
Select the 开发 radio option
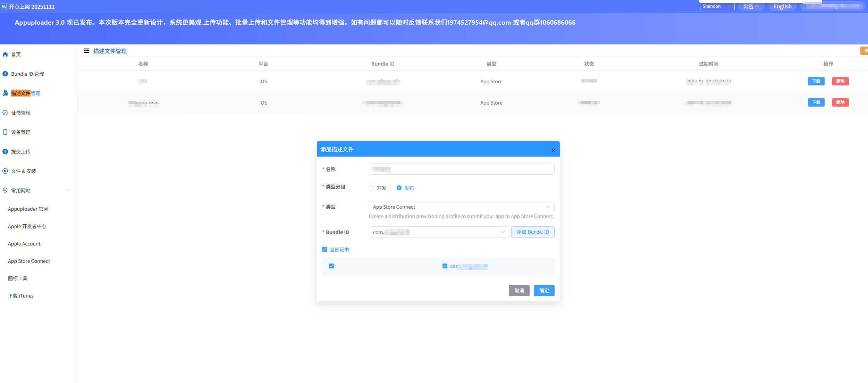click(371, 188)
